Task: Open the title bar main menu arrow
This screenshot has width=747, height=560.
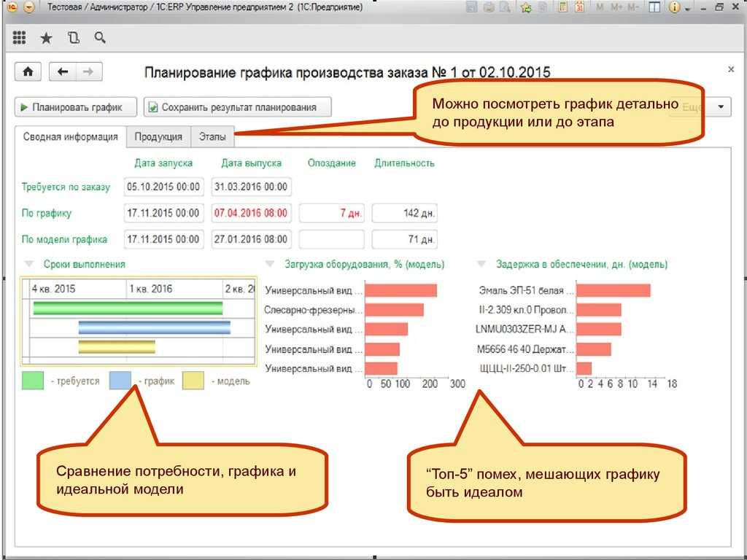Action: point(29,7)
